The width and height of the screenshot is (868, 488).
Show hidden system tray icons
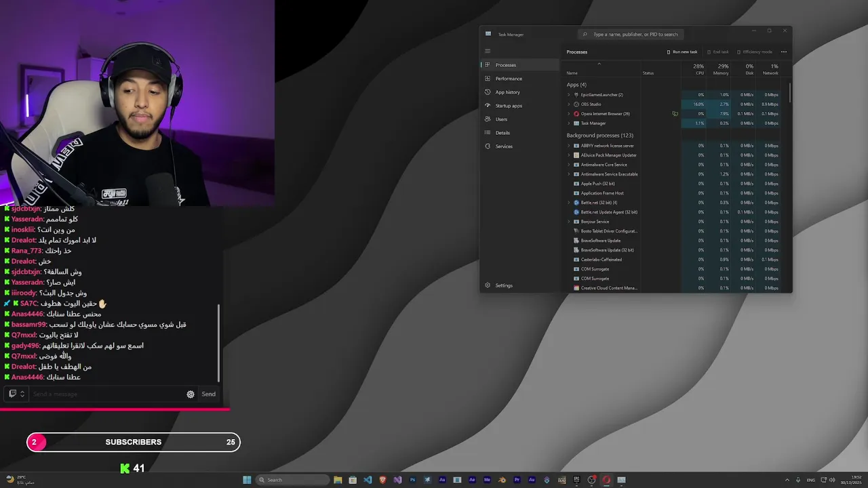(787, 480)
